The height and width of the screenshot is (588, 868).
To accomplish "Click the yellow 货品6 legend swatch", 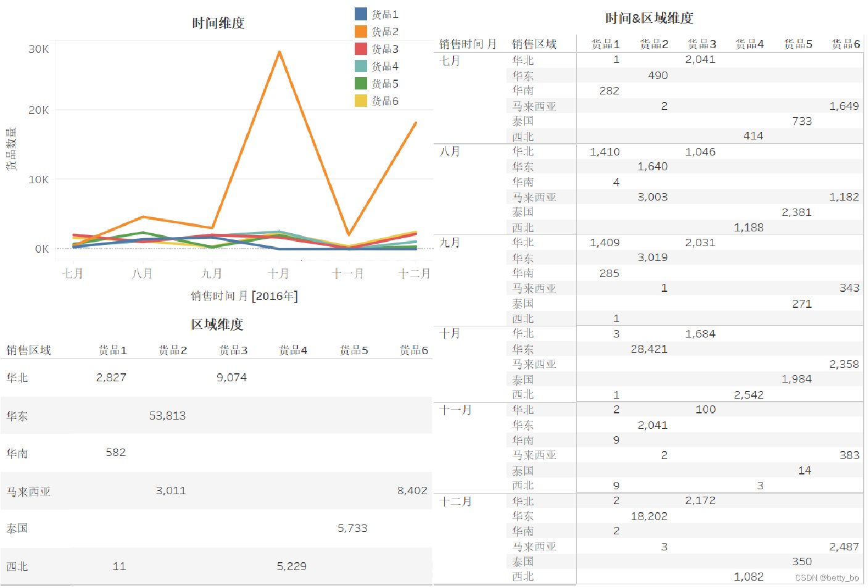I will tap(361, 100).
